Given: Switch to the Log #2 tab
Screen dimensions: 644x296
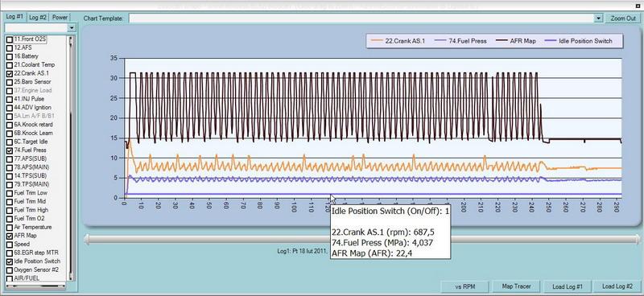Looking at the screenshot, I should point(38,18).
